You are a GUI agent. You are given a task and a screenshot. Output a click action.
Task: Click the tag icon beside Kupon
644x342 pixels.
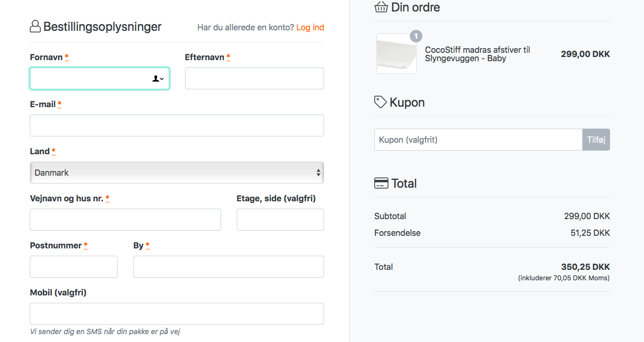pyautogui.click(x=381, y=102)
